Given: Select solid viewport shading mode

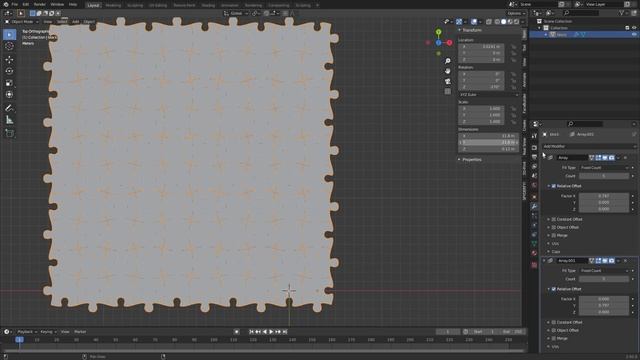Looking at the screenshot, I should point(503,22).
